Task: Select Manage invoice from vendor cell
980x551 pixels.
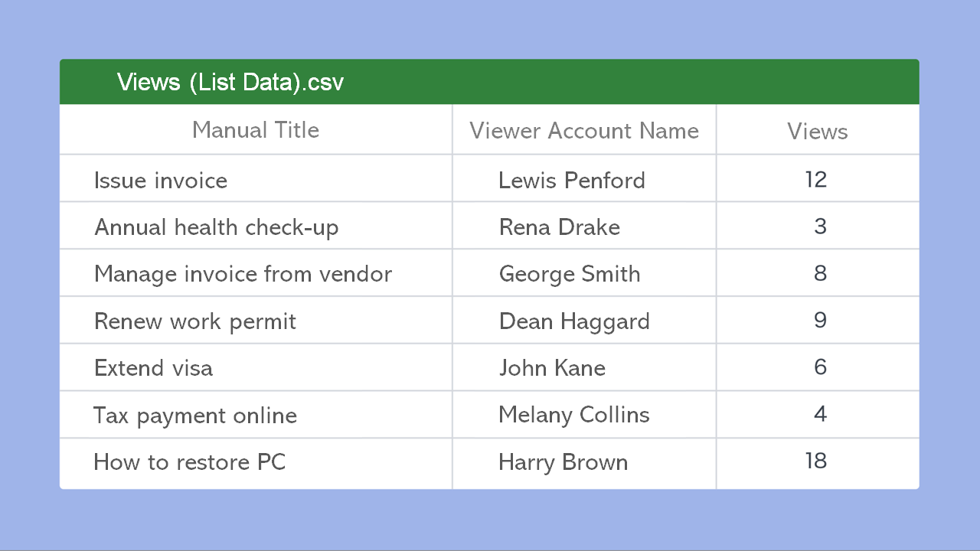Action: pyautogui.click(x=243, y=274)
